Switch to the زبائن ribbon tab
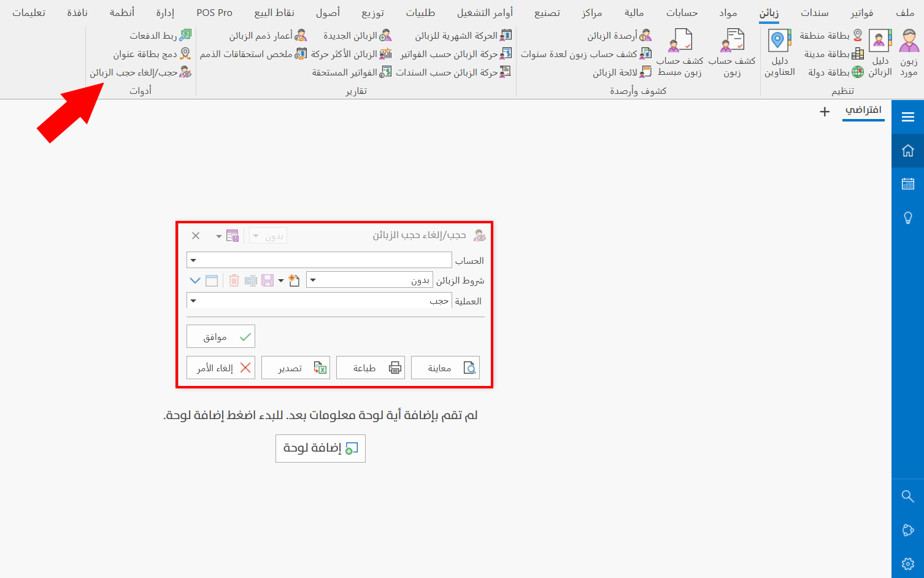Image resolution: width=924 pixels, height=578 pixels. [x=769, y=12]
